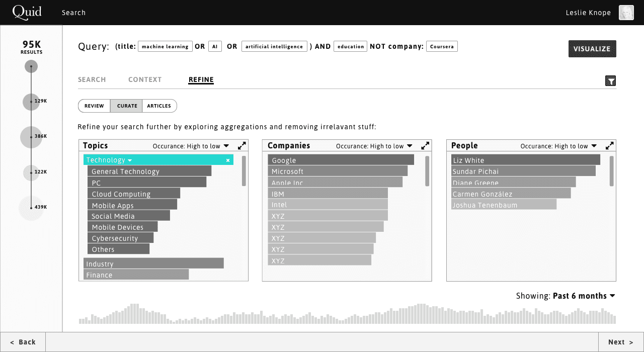Select the Finance topic bar
The height and width of the screenshot is (352, 644).
pyautogui.click(x=136, y=275)
